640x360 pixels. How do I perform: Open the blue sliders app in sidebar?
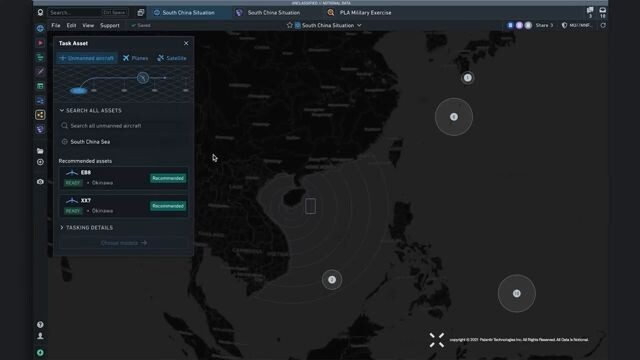(40, 100)
